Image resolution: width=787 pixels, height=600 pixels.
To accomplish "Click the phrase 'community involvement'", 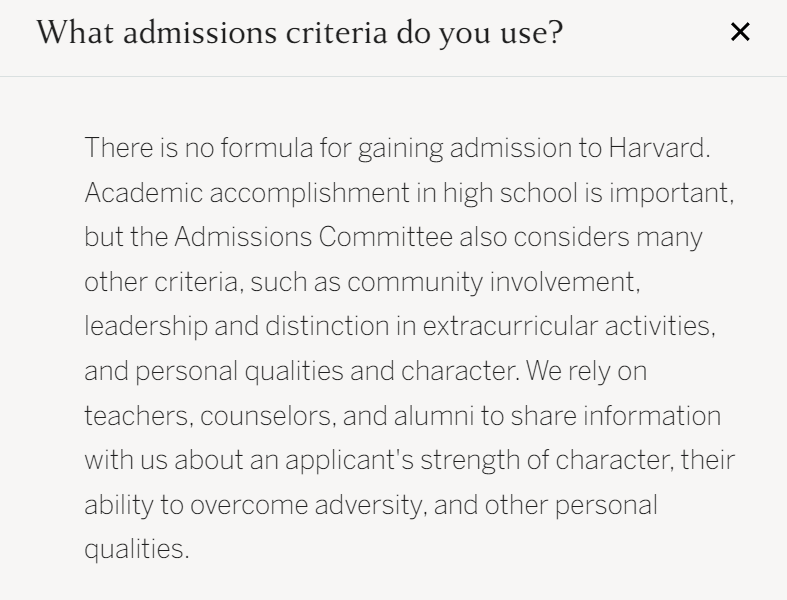I will [491, 282].
